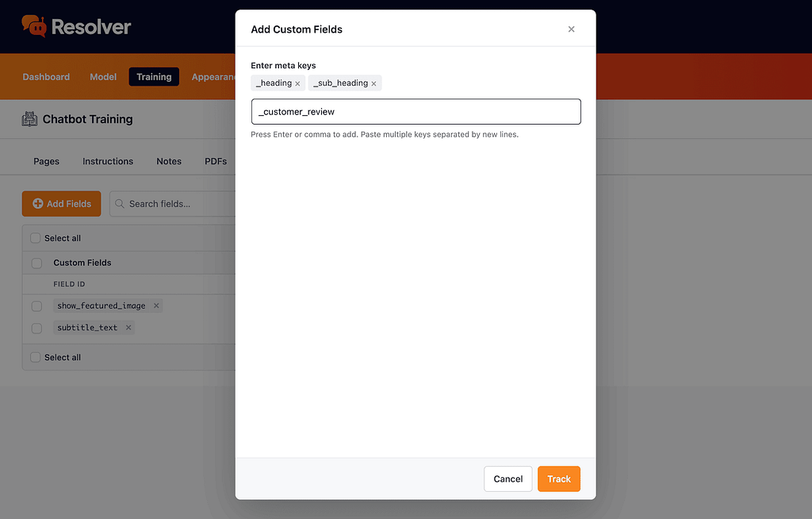The image size is (812, 519).
Task: Switch to the Notes sub-tab
Action: pyautogui.click(x=169, y=161)
